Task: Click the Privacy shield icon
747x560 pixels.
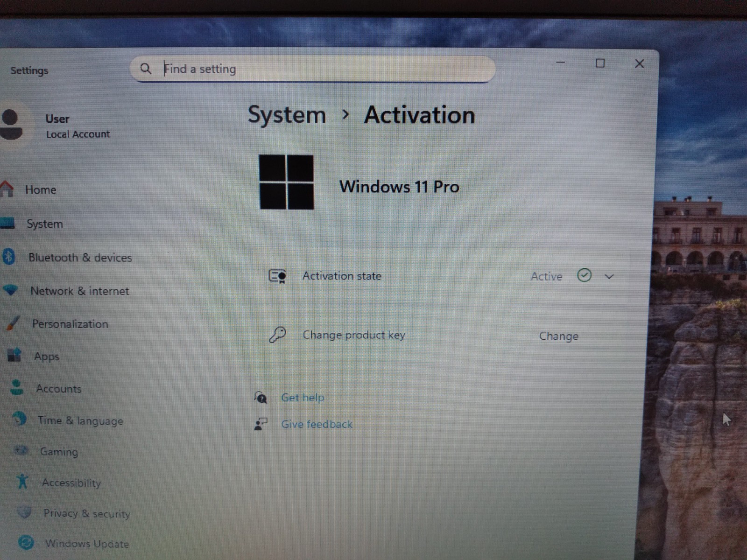Action: point(24,512)
